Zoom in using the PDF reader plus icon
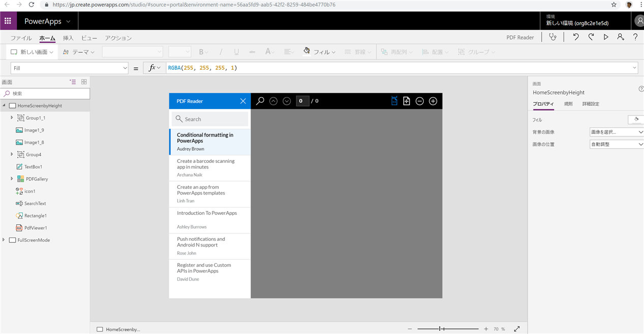The width and height of the screenshot is (644, 334). coord(433,101)
